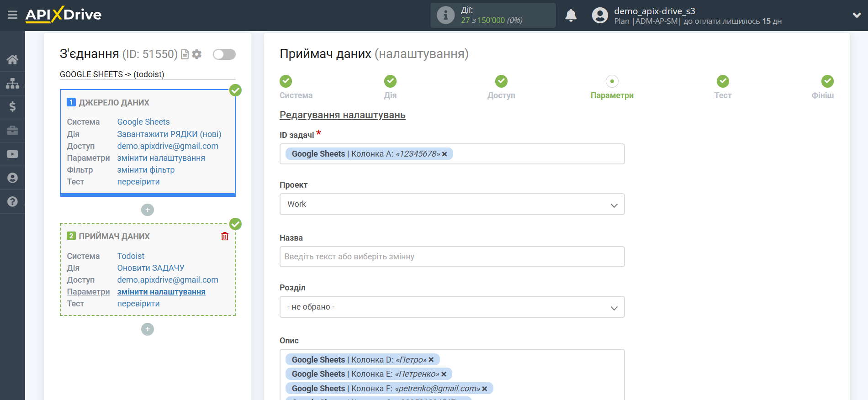
Task: Click the ApiX-Drive logo
Action: (x=64, y=15)
